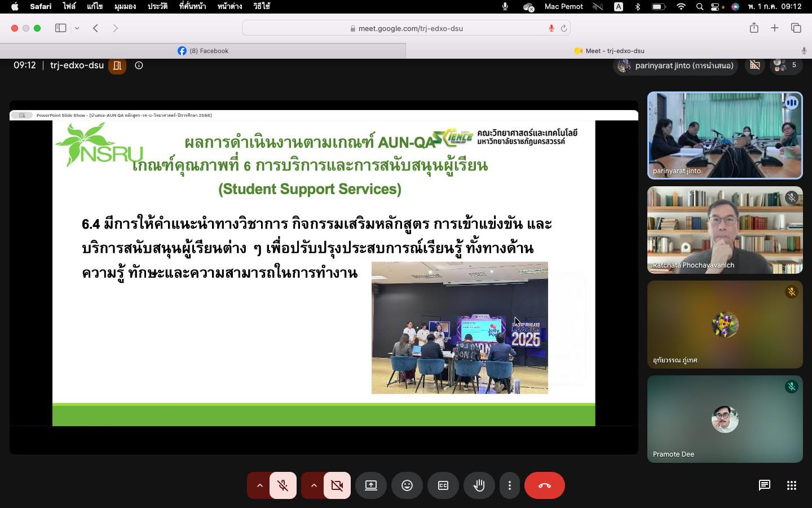Turn on closed captions

pyautogui.click(x=443, y=485)
